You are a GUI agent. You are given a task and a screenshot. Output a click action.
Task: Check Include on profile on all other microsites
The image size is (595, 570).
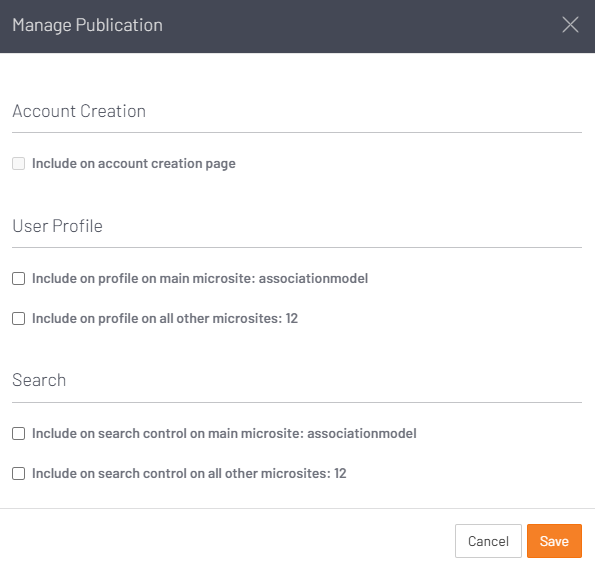coord(19,318)
